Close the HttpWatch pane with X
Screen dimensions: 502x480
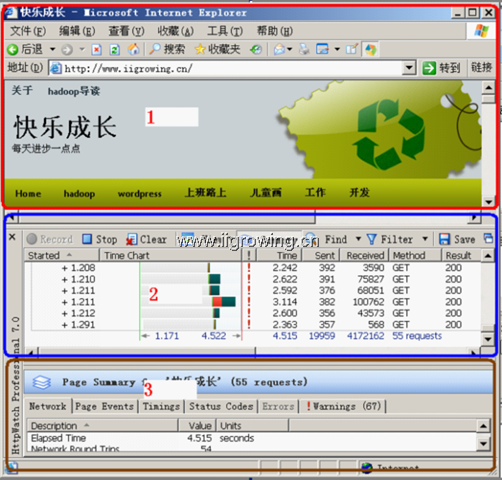click(x=12, y=237)
